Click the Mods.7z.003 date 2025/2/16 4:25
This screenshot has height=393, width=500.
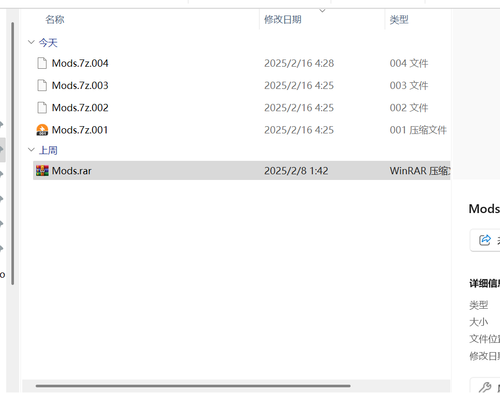click(299, 85)
